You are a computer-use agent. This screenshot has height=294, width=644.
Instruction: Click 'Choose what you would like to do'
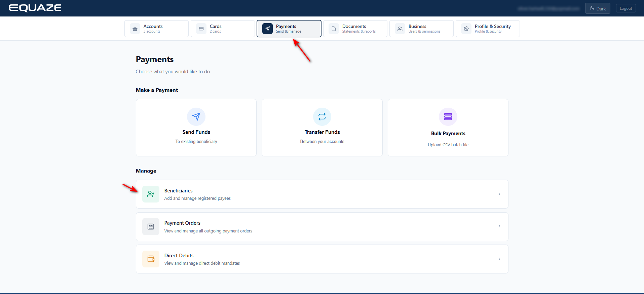[173, 72]
